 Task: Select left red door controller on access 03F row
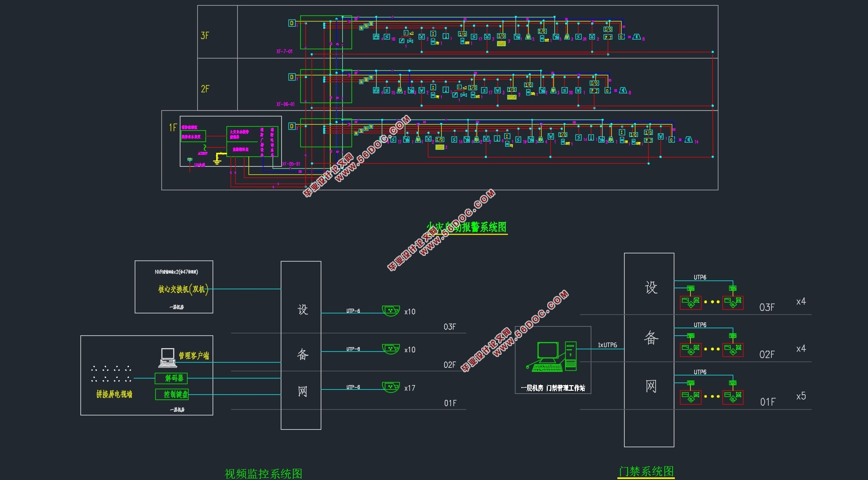(x=690, y=303)
